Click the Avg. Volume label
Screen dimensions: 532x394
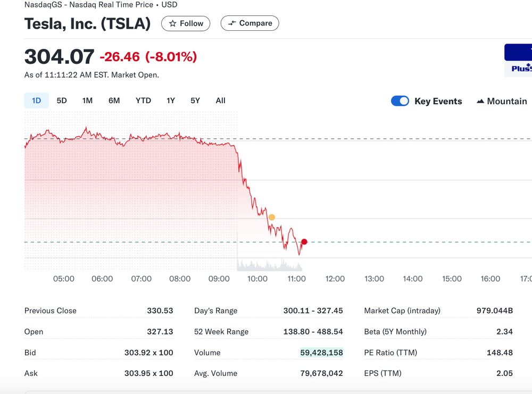[x=215, y=373]
